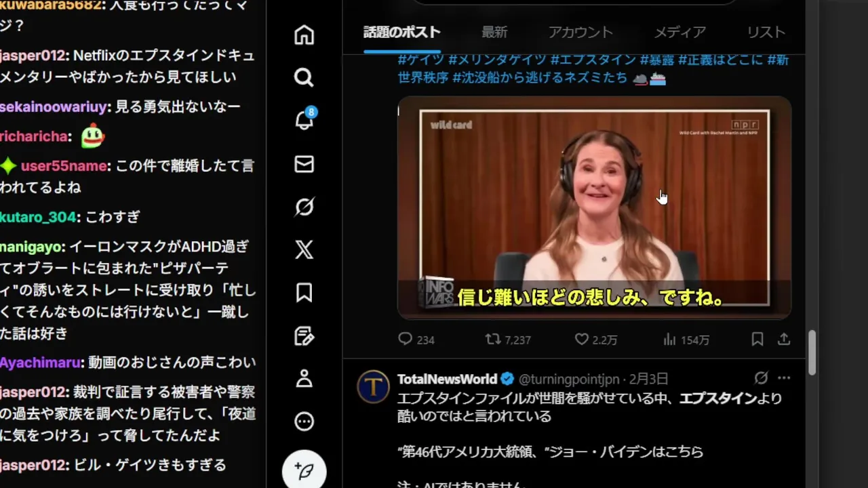Switch to the アカウント tab
The image size is (868, 488).
click(580, 32)
